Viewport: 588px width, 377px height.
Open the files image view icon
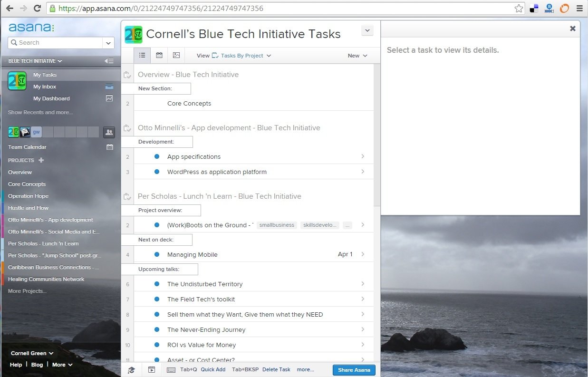click(176, 55)
